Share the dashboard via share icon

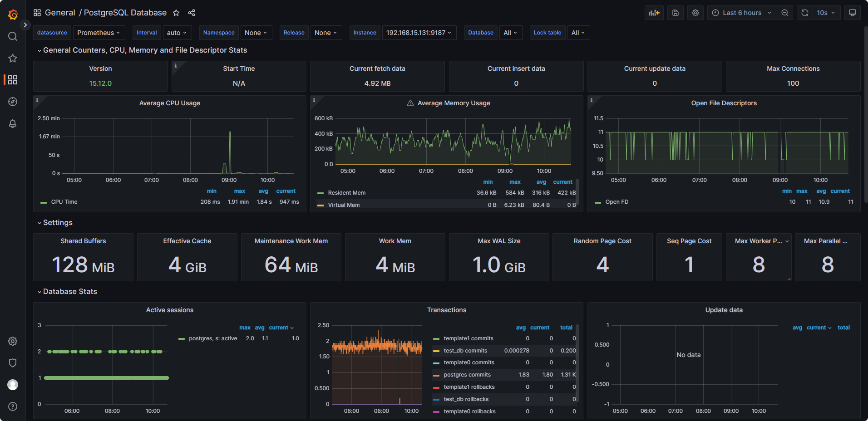(192, 13)
